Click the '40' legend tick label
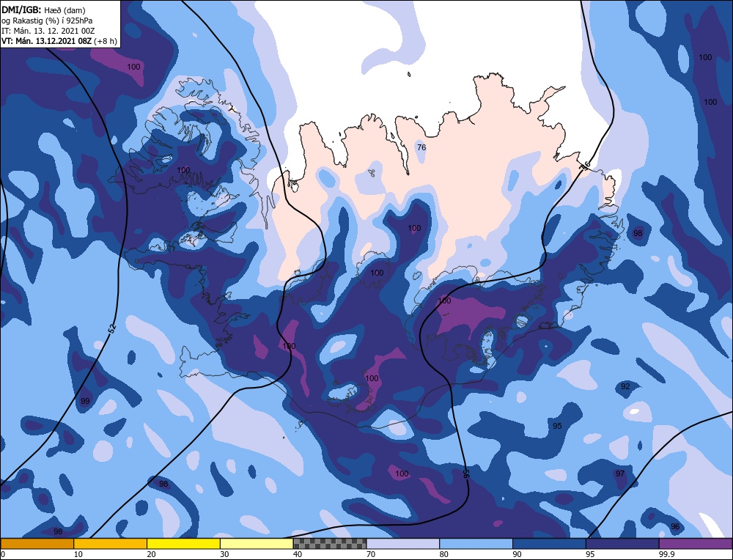This screenshot has width=733, height=560. click(298, 554)
